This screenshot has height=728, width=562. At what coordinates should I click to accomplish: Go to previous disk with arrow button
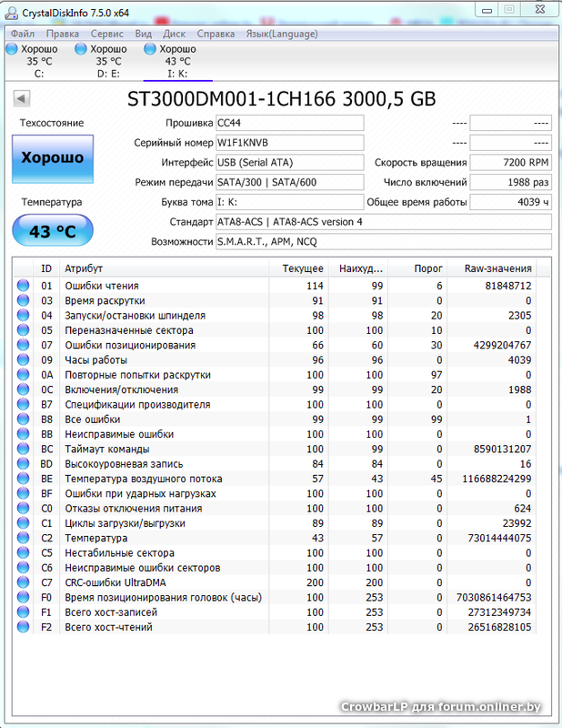(22, 98)
